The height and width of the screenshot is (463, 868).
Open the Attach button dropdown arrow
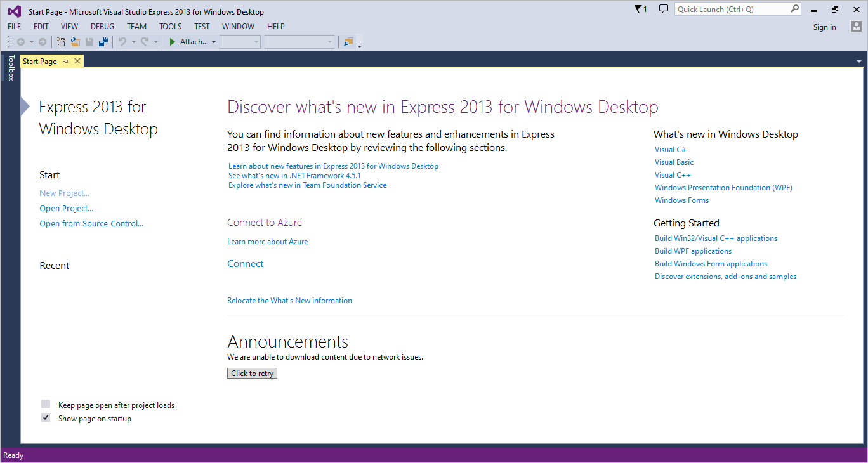214,42
